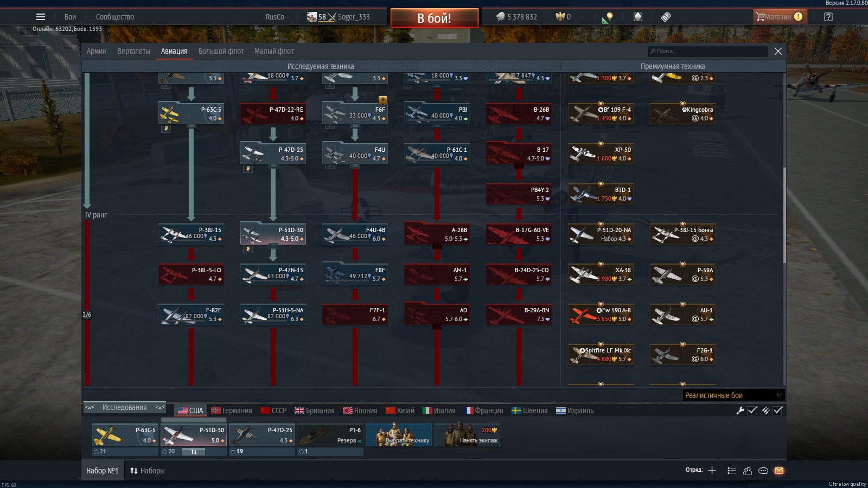Click in the Поиск search field

(708, 51)
